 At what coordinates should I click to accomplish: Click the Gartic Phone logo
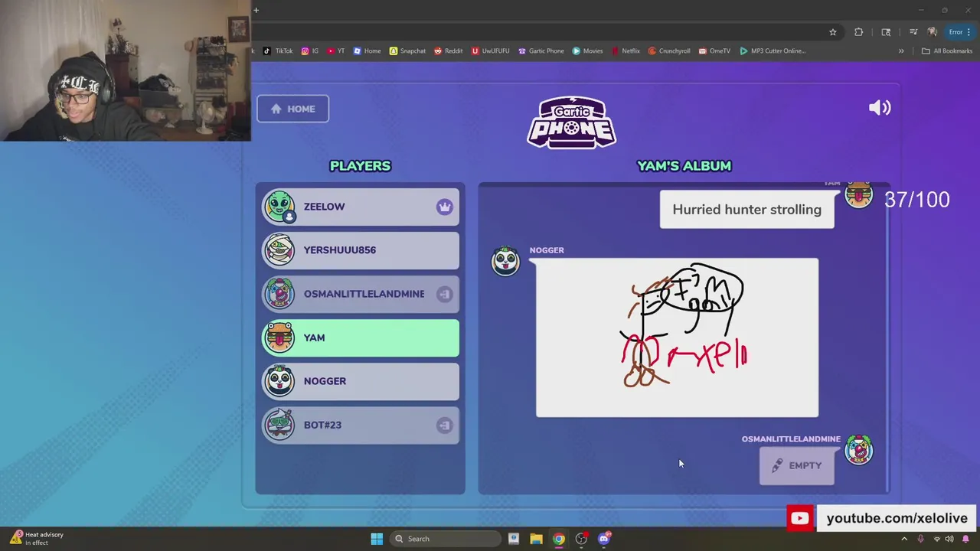point(572,122)
